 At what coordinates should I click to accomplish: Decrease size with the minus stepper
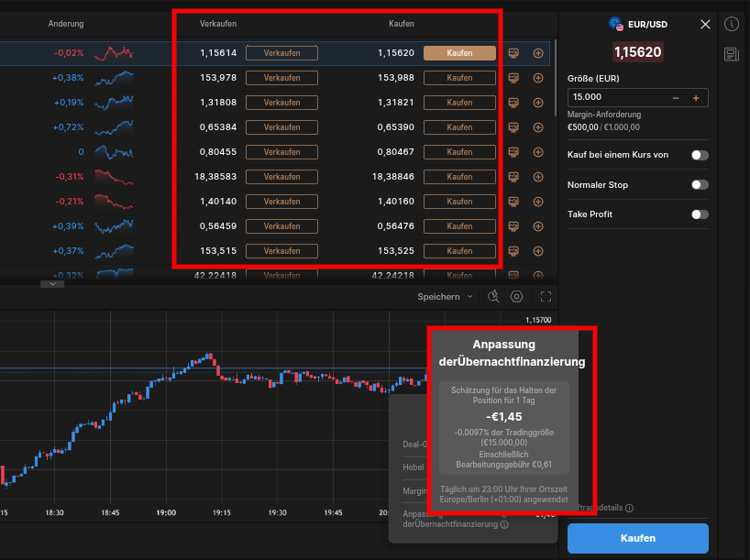676,97
